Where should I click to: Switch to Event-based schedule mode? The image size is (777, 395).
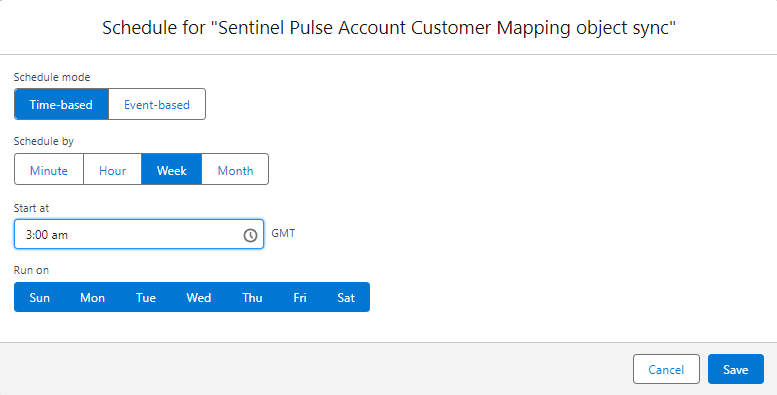[x=157, y=104]
